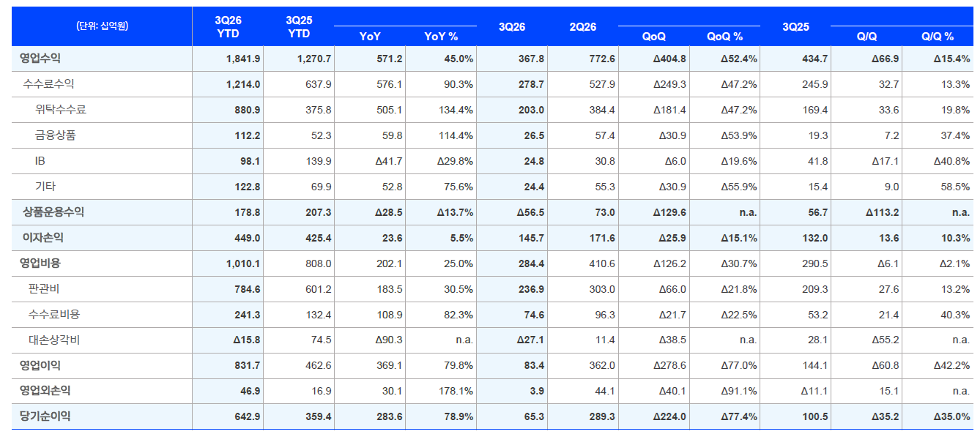Select the "772.6" value for 2Q26
Screen dimensions: 980x445
pyautogui.click(x=602, y=59)
